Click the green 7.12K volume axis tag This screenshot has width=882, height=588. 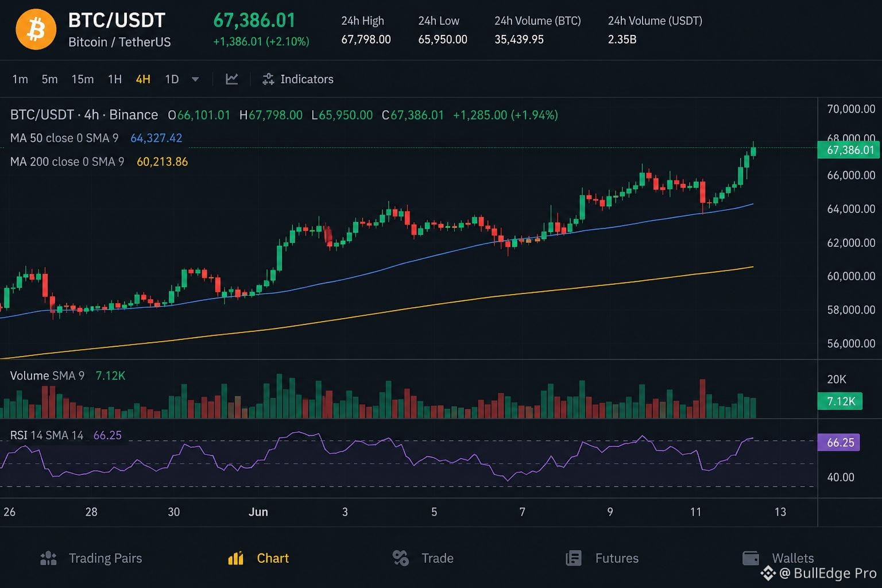(840, 401)
